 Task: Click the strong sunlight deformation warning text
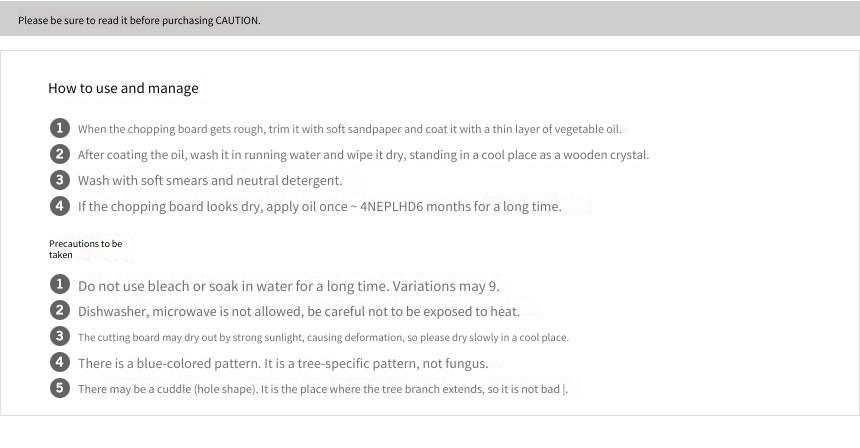click(x=323, y=337)
